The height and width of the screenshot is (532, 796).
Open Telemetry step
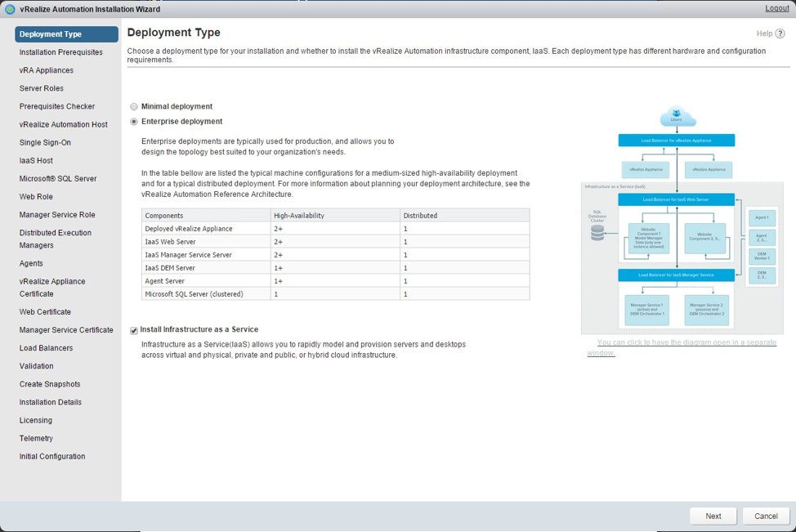coord(36,438)
